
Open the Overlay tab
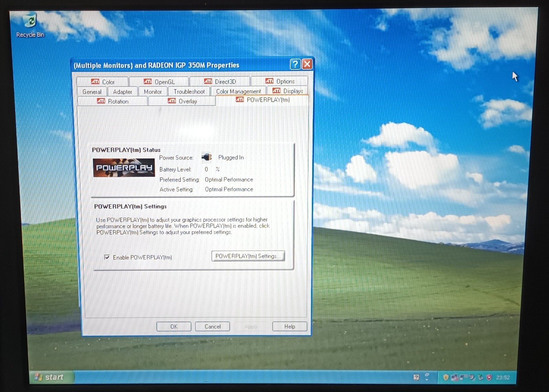click(x=182, y=101)
